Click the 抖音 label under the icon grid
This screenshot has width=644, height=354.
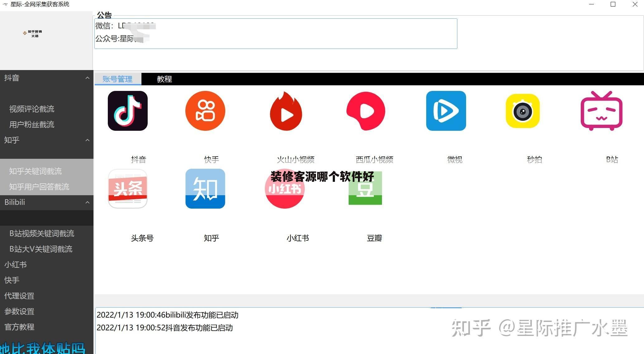pyautogui.click(x=139, y=160)
